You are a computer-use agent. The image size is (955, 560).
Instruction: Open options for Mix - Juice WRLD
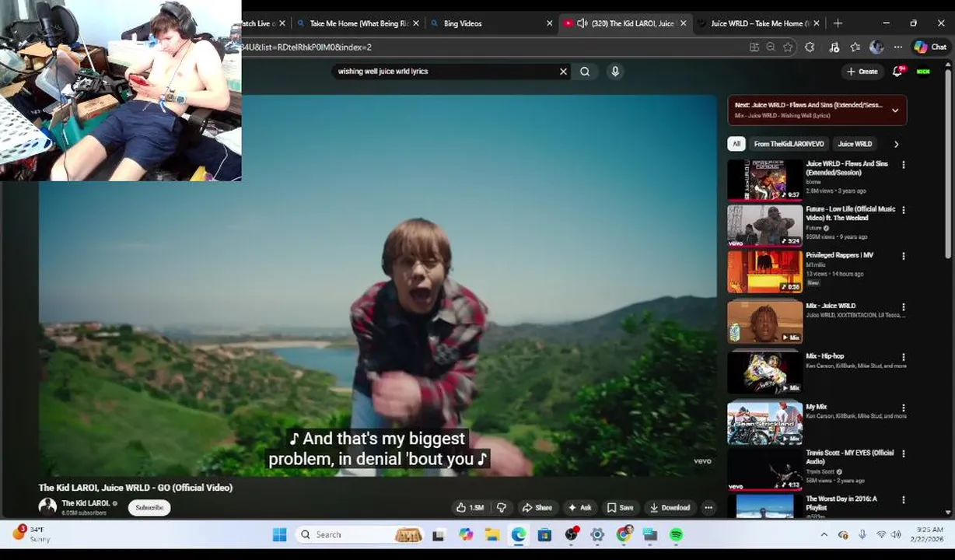pos(903,306)
